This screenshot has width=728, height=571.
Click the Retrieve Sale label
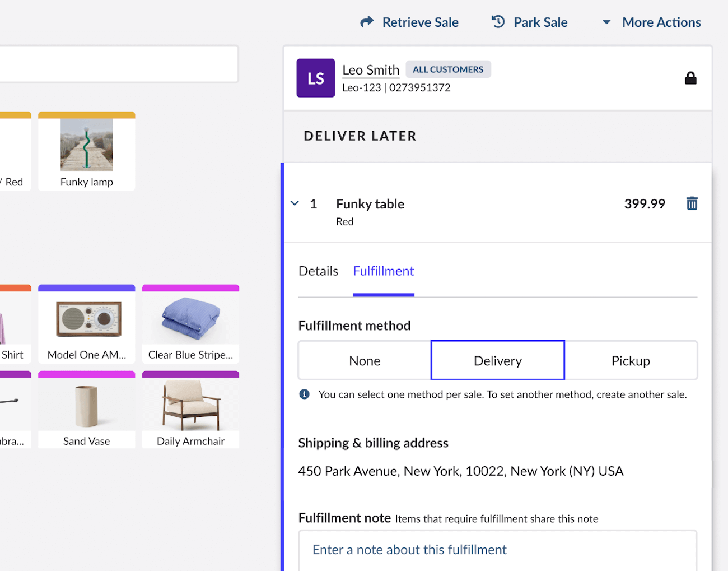pyautogui.click(x=421, y=22)
